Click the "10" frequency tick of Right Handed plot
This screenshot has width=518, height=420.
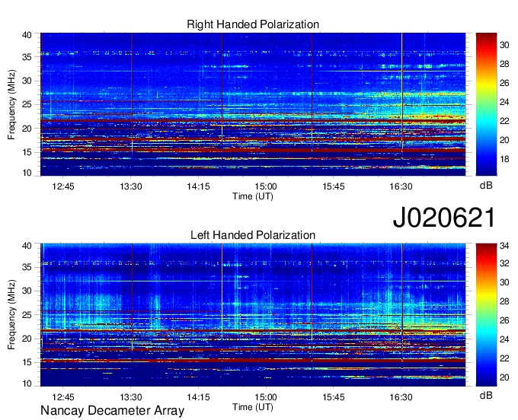click(x=27, y=173)
